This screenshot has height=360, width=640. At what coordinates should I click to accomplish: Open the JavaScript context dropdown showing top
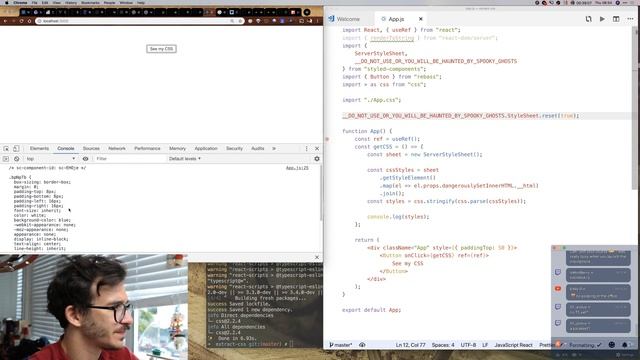point(51,159)
